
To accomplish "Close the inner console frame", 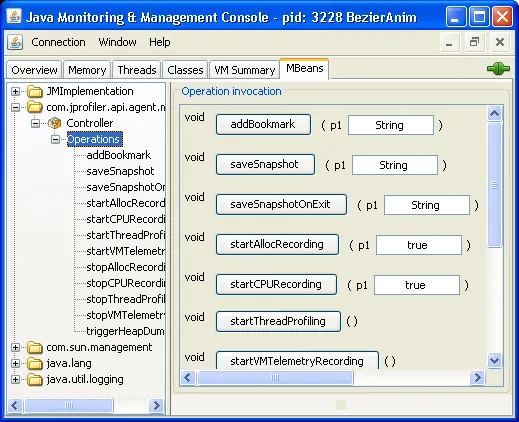I will tap(500, 42).
